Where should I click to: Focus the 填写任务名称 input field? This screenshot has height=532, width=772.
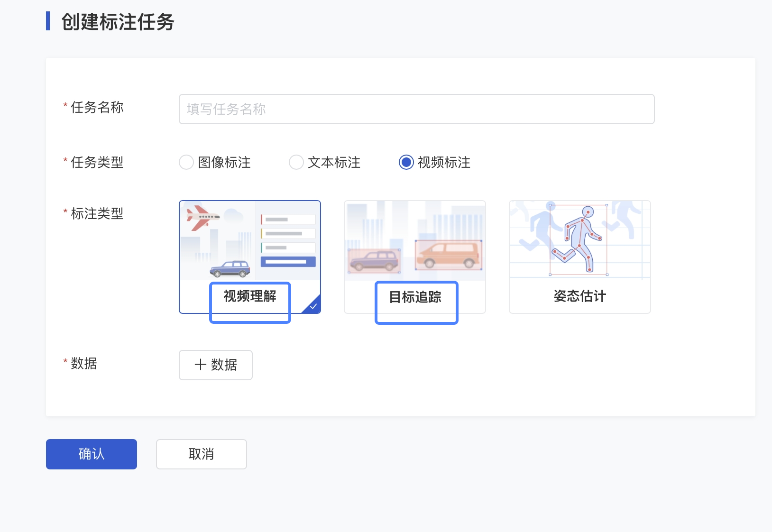point(416,109)
